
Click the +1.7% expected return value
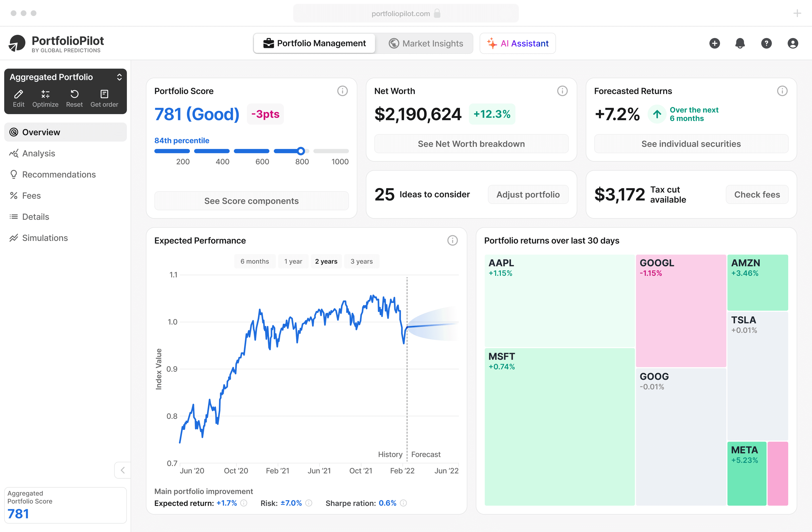point(227,503)
